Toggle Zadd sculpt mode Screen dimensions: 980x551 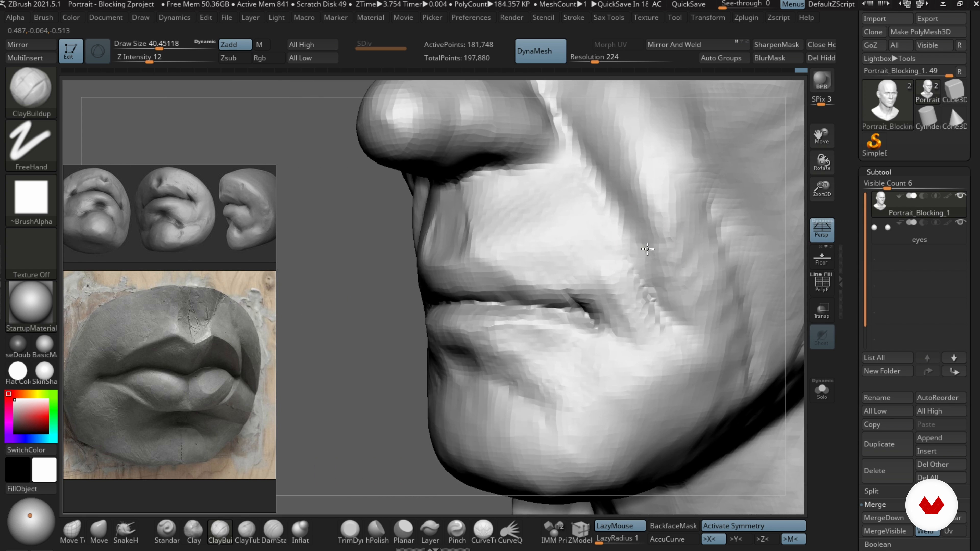coord(235,44)
